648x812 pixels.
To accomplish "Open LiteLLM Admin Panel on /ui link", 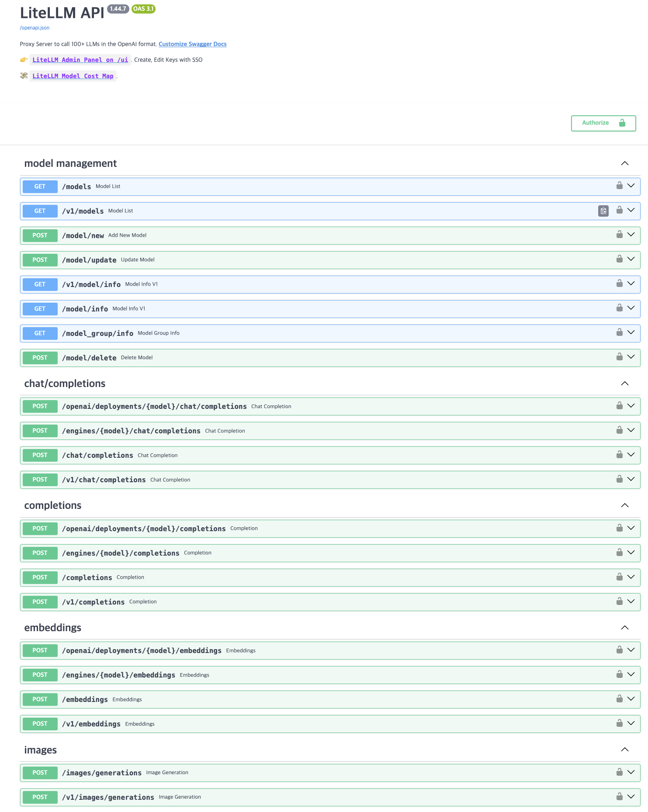I will tap(80, 60).
